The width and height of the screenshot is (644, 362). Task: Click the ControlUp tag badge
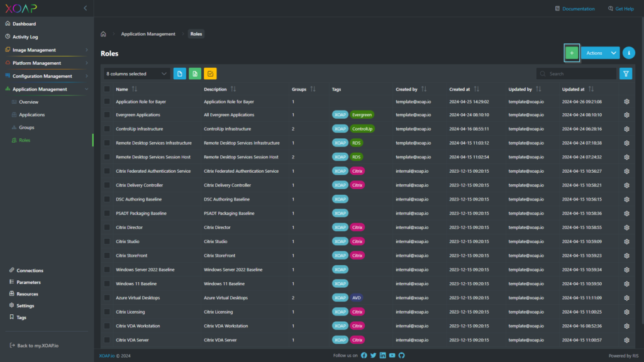(362, 129)
